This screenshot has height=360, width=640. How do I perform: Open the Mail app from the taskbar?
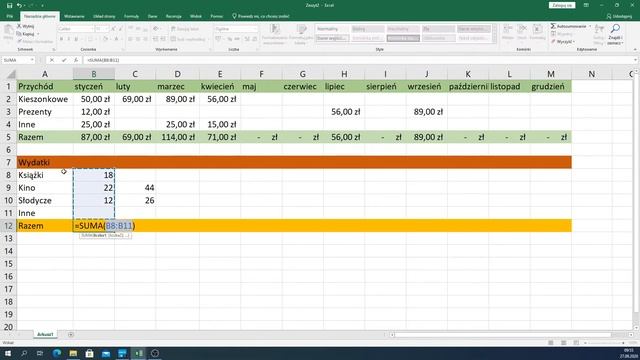click(x=106, y=353)
